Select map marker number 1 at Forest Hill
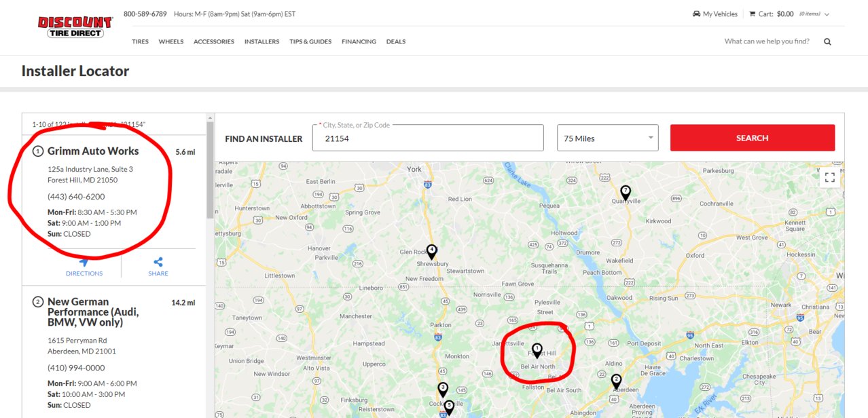 coord(537,350)
